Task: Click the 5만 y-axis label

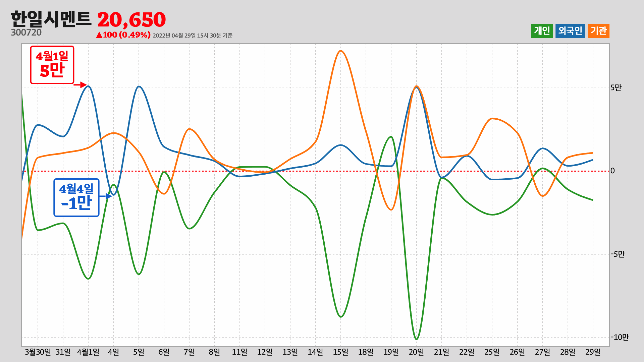Action: coord(616,87)
